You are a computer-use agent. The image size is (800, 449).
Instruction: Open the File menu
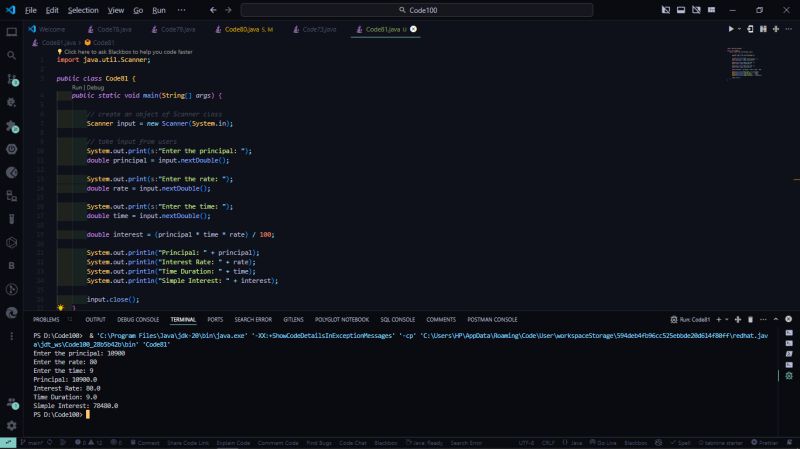coord(31,10)
